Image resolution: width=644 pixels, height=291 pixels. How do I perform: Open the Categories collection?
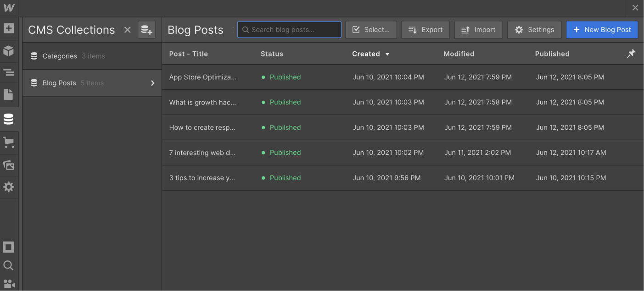tap(92, 56)
